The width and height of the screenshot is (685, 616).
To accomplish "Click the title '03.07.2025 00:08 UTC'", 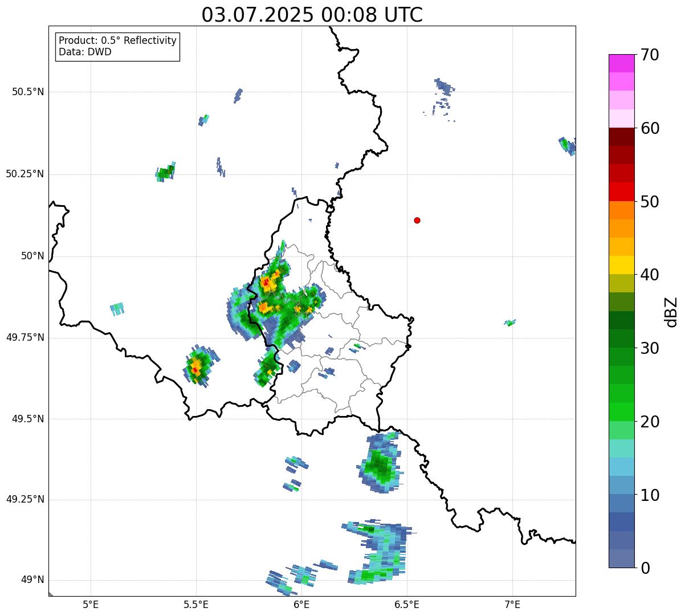I will [x=312, y=15].
